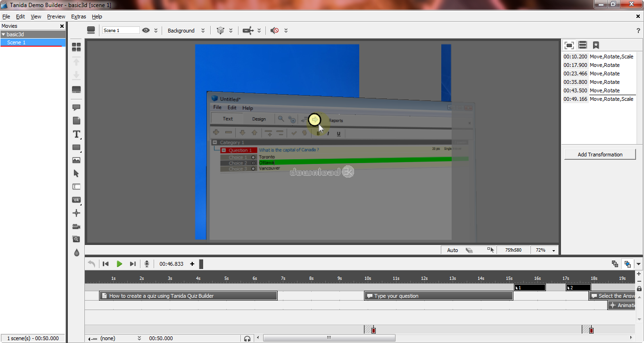This screenshot has width=644, height=343.
Task: Collapse the basic3d movie tree node
Action: click(3, 34)
